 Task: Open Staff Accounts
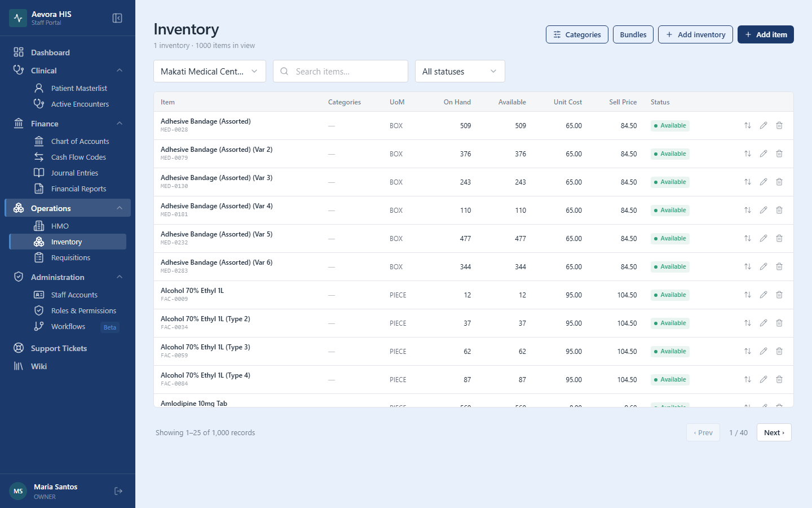coord(68,295)
